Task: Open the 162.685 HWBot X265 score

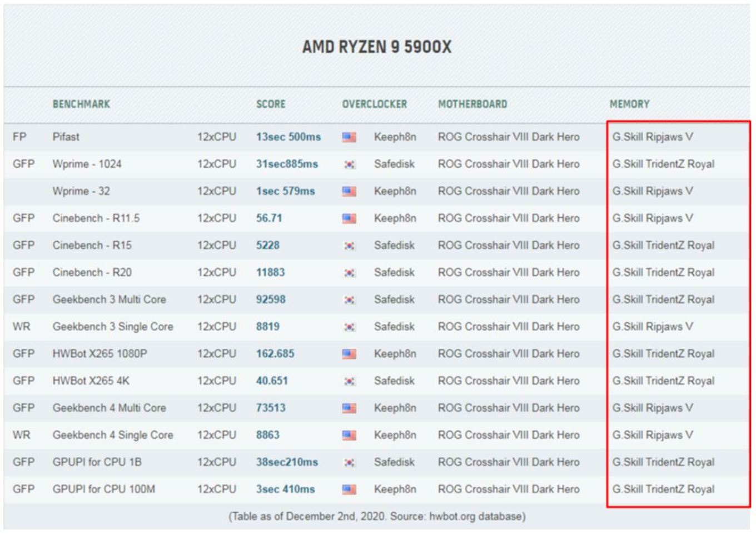Action: click(275, 354)
